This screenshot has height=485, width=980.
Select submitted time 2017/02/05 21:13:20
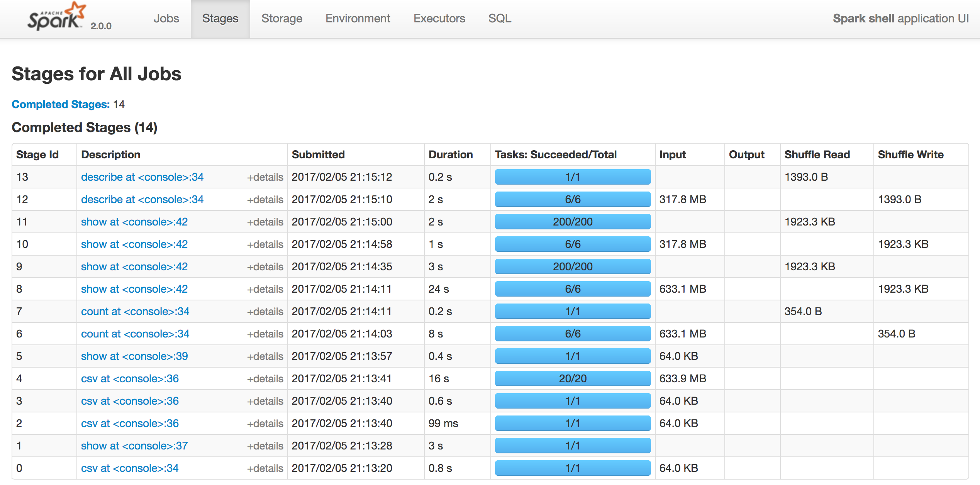point(342,468)
